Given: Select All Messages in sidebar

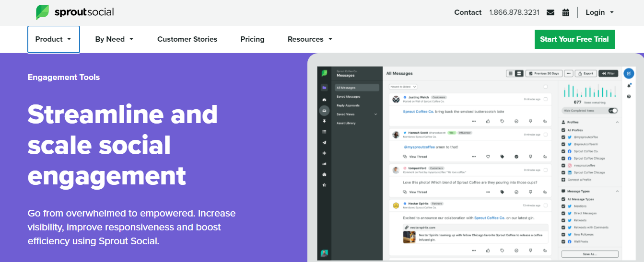Looking at the screenshot, I should pyautogui.click(x=357, y=88).
